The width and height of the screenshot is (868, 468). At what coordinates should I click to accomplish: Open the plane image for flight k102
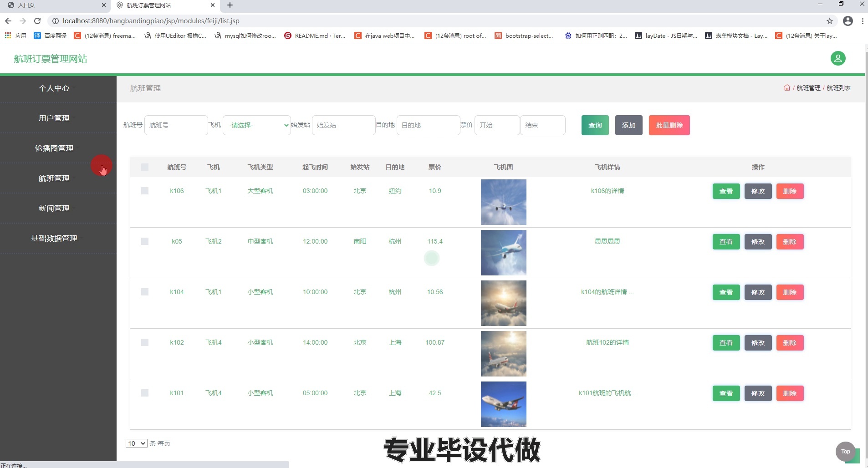click(x=504, y=354)
